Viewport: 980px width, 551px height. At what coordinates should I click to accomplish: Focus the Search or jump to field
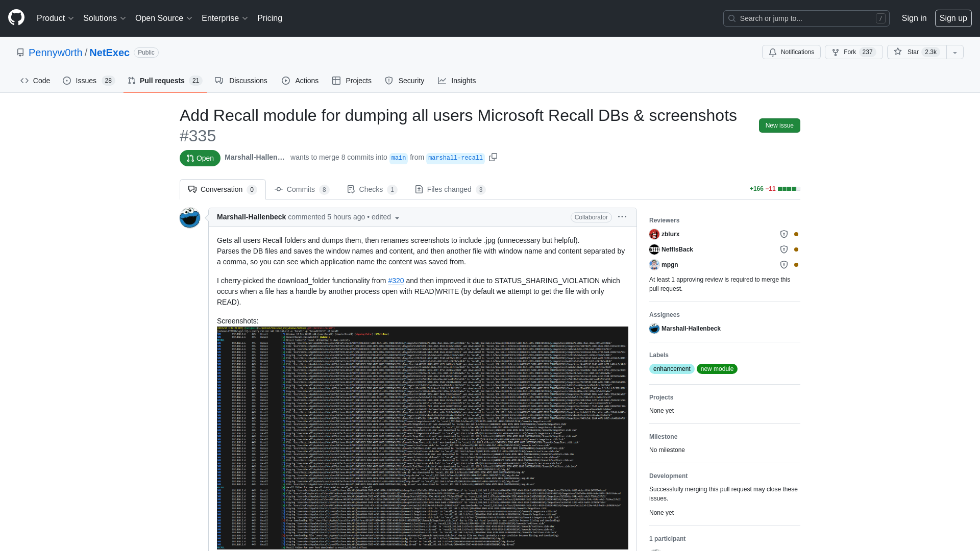806,18
